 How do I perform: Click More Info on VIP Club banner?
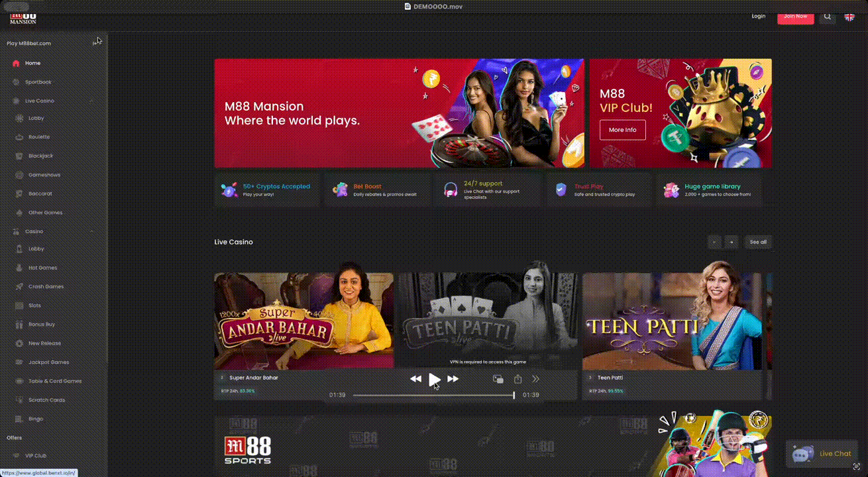pyautogui.click(x=623, y=130)
